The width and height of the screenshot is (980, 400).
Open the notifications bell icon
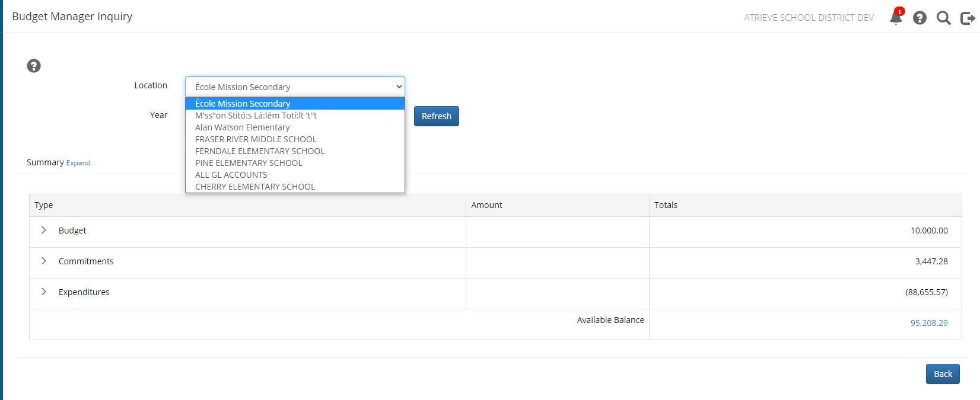896,18
